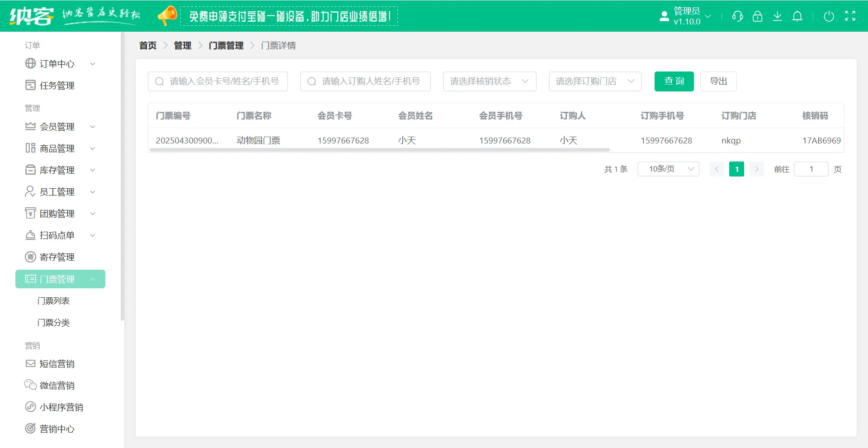This screenshot has width=868, height=448.
Task: Click the 导出 export button
Action: [x=718, y=81]
